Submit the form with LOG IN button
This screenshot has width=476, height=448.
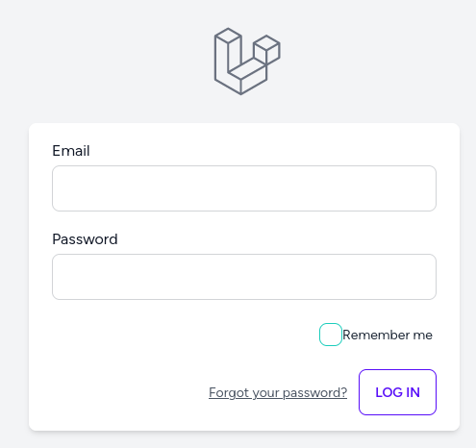point(397,392)
